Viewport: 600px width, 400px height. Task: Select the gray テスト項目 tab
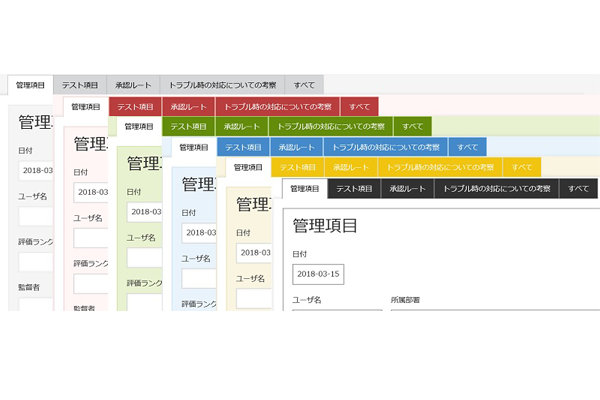click(80, 86)
